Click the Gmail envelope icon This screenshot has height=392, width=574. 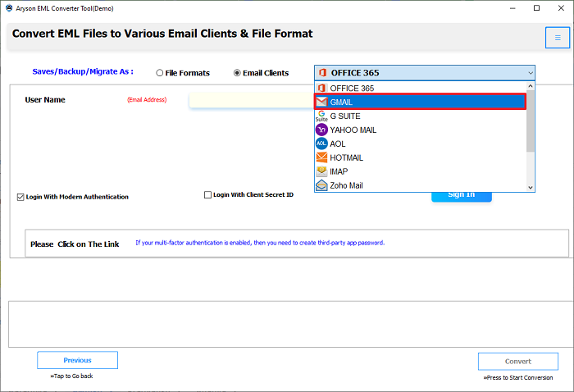click(321, 102)
